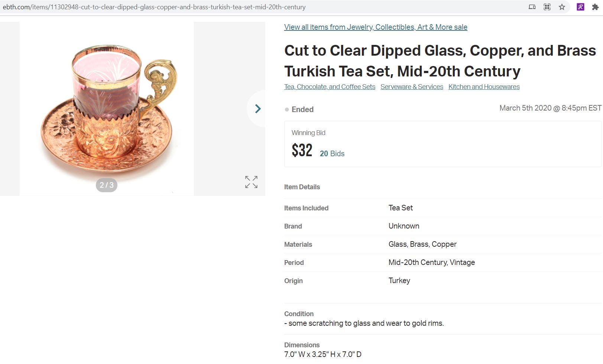This screenshot has width=603, height=364.
Task: Open the Rakuten browser extension
Action: tap(580, 7)
